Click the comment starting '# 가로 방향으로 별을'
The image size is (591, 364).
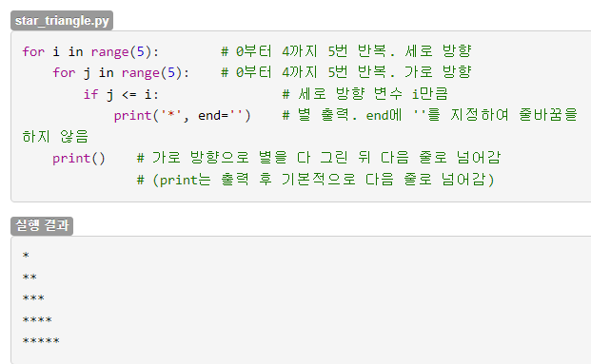[x=319, y=158]
